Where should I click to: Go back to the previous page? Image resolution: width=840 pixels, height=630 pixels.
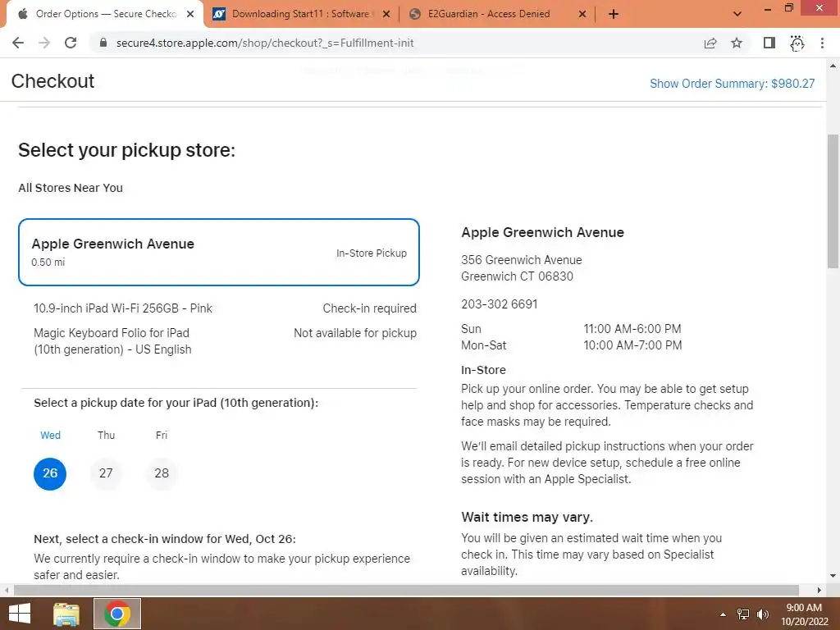[x=18, y=43]
